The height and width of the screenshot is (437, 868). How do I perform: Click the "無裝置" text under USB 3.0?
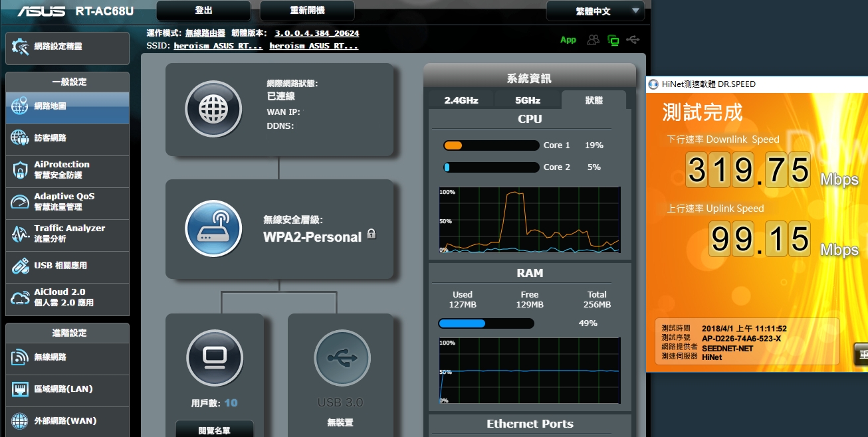point(340,422)
